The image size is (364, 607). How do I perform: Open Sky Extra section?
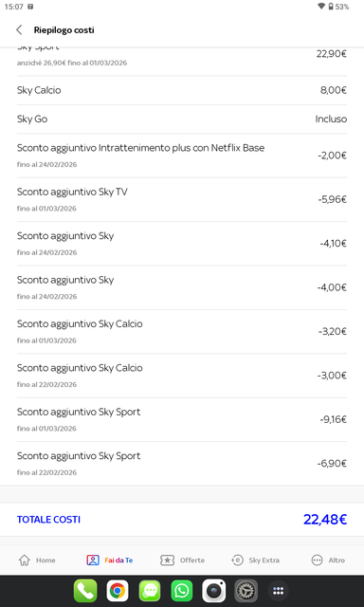[x=255, y=560]
